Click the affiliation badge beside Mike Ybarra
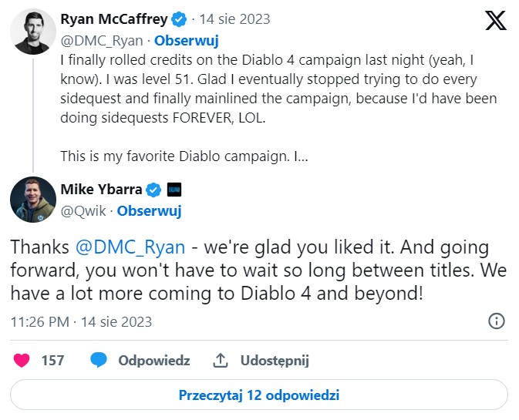Viewport: 519px width, 420px height. click(174, 190)
